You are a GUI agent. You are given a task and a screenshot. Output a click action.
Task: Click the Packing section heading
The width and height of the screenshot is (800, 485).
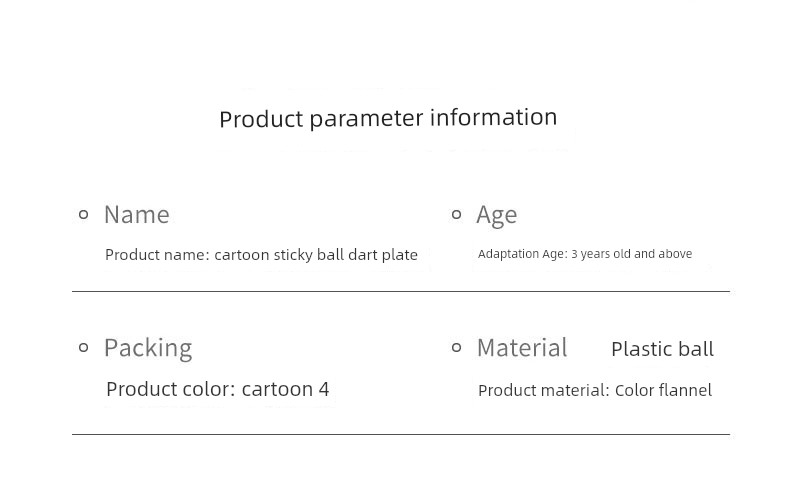148,348
